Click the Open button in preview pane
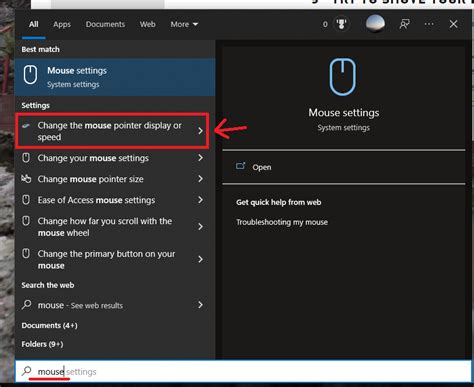Viewport: 474px width, 387px height. click(x=344, y=167)
